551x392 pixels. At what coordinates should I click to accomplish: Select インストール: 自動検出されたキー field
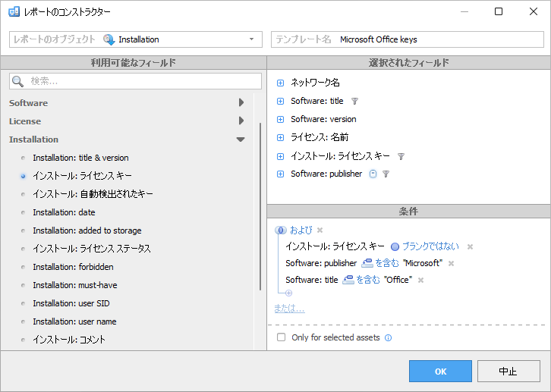[93, 194]
